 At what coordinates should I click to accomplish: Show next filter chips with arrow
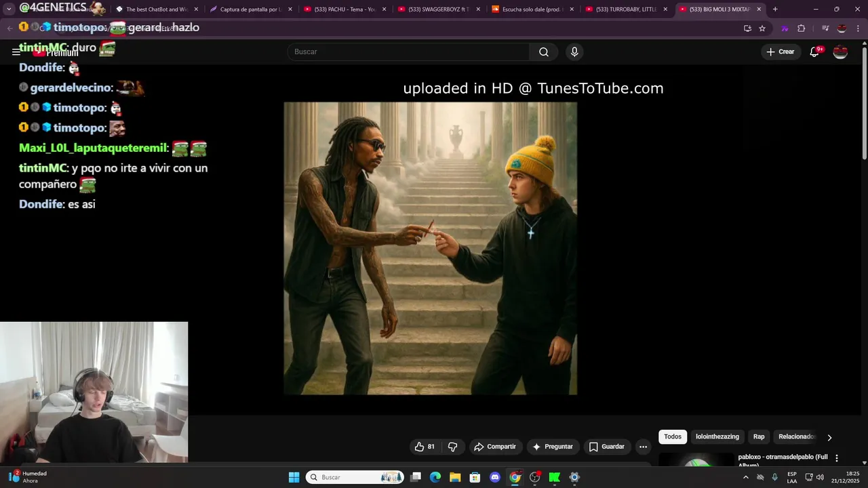(x=829, y=437)
